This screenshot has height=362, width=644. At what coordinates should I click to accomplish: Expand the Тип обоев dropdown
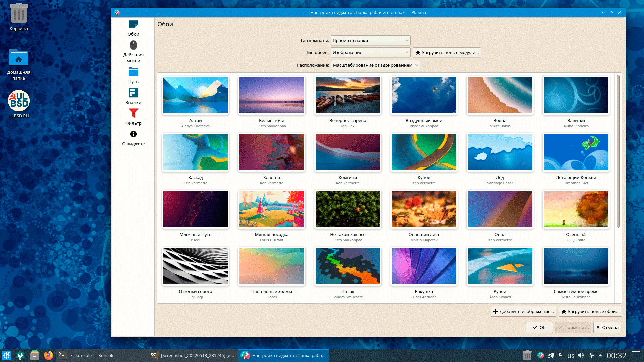pyautogui.click(x=370, y=53)
